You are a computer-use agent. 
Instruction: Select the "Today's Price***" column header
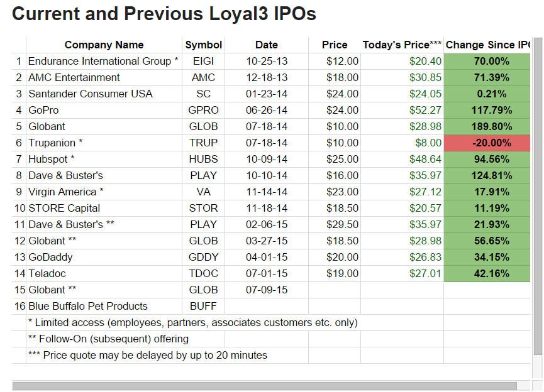402,45
